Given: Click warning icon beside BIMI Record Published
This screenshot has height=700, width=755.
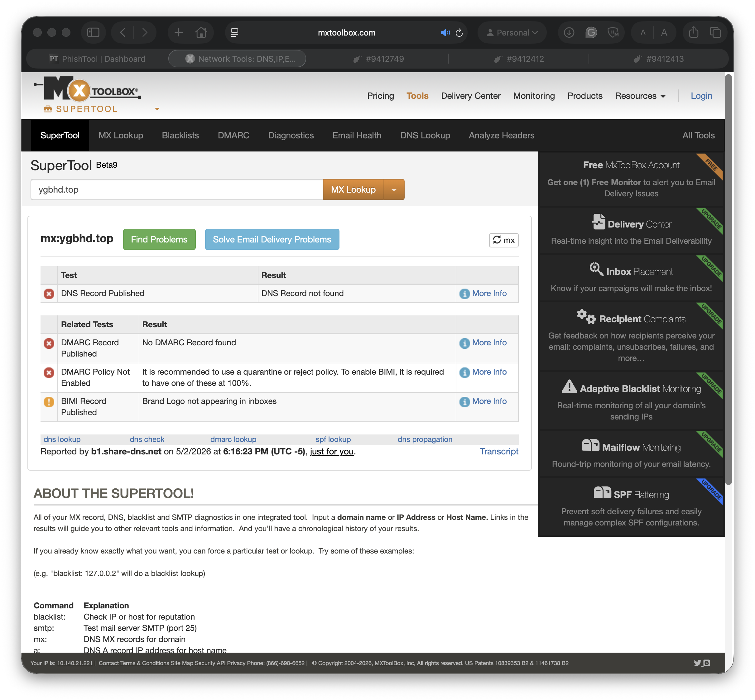Looking at the screenshot, I should (49, 402).
